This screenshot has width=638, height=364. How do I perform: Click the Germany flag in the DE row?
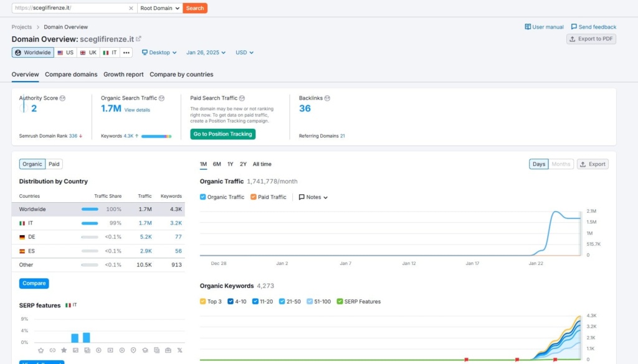22,237
